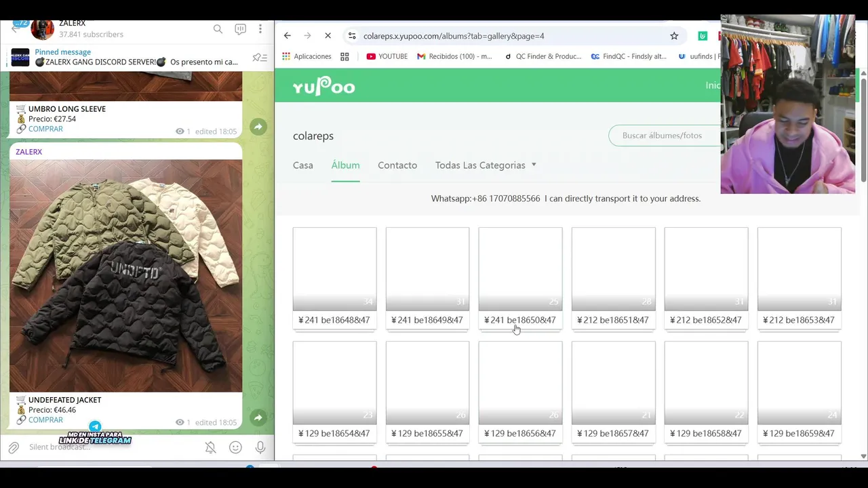View site information icon in address bar
This screenshot has width=868, height=488.
(351, 36)
